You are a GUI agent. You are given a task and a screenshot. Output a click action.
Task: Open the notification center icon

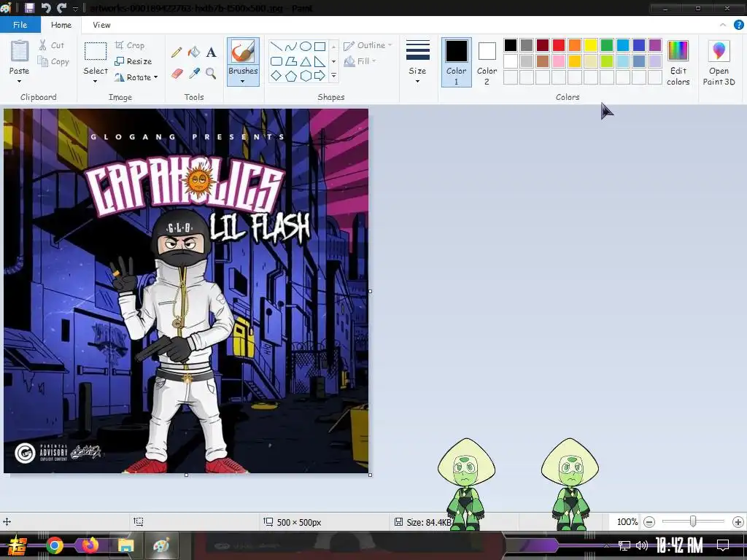tap(723, 545)
